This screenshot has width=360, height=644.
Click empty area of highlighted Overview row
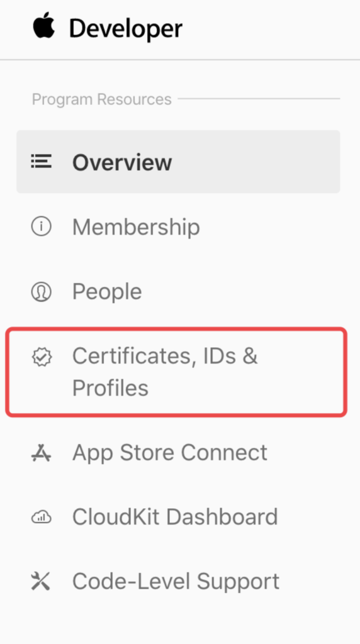pos(255,162)
